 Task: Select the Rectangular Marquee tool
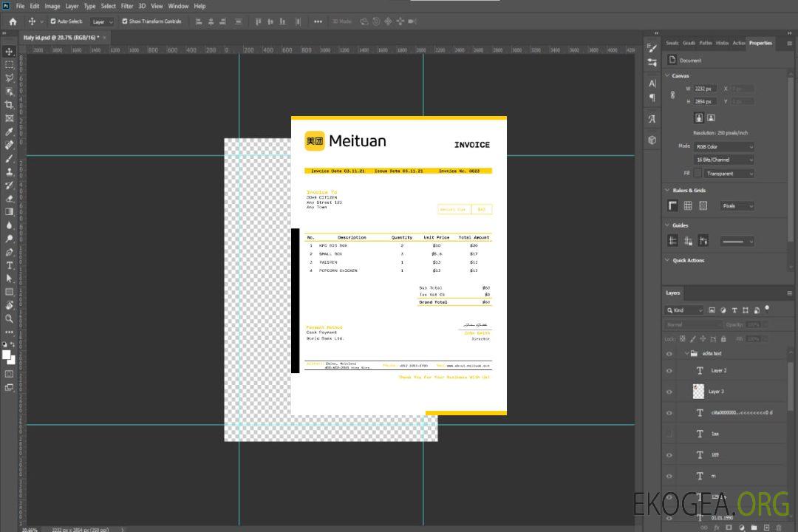(10, 65)
